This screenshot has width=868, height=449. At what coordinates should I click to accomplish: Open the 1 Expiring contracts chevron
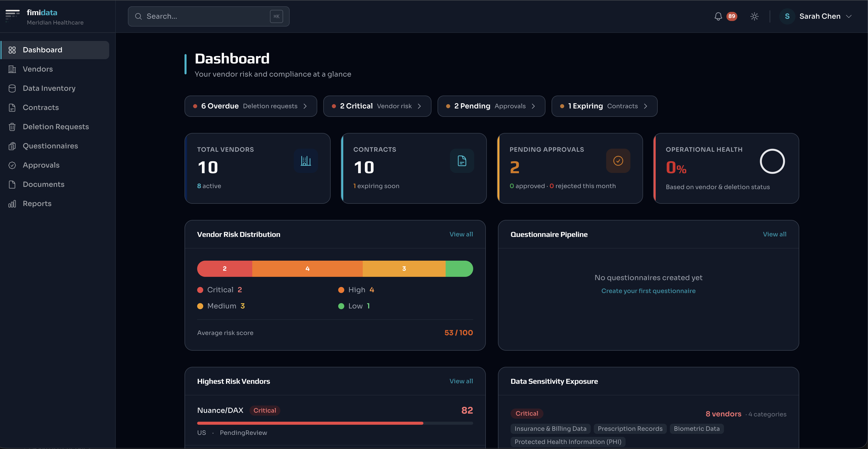(x=645, y=106)
